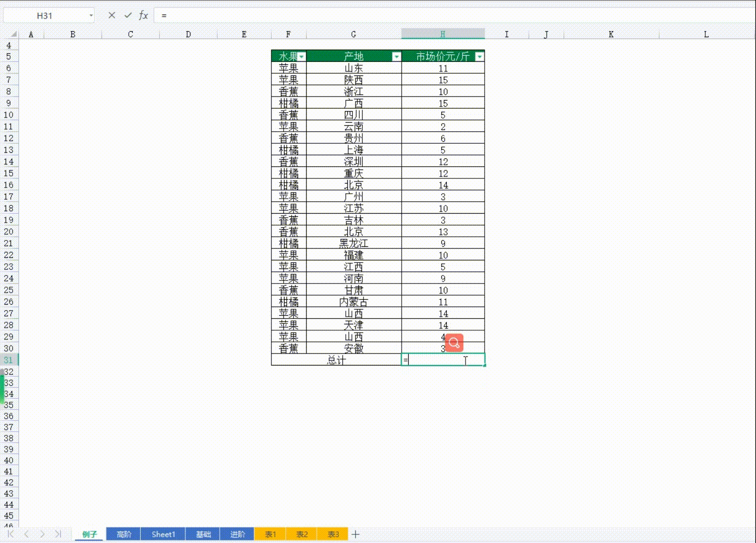This screenshot has width=756, height=543.
Task: Select column K header
Action: [611, 34]
